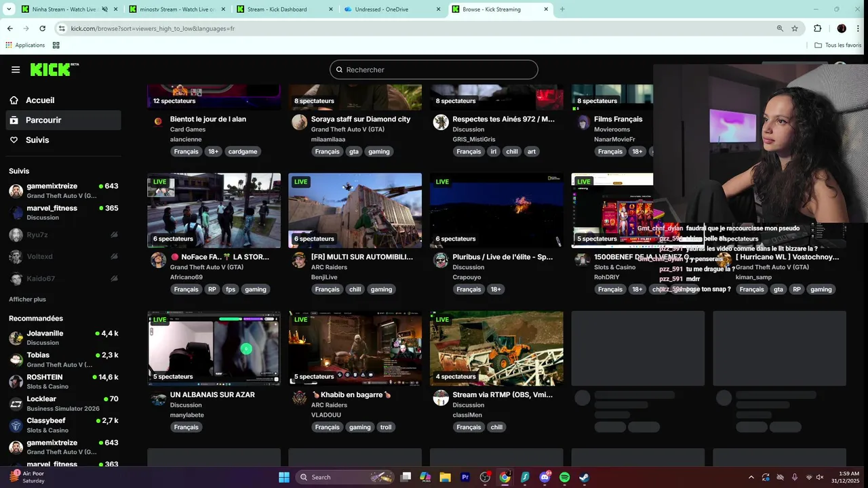Open Pluribus night sky stream thumbnail
Viewport: 868px width, 488px height.
(x=496, y=210)
